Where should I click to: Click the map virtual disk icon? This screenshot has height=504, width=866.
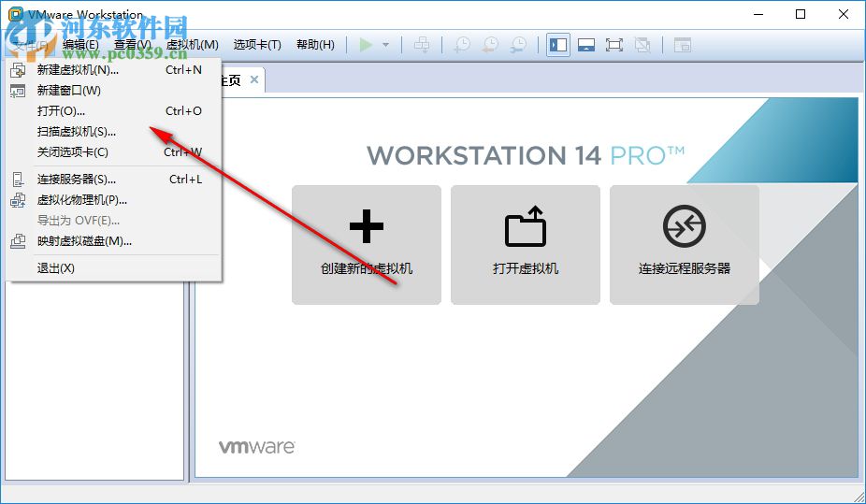pyautogui.click(x=18, y=240)
